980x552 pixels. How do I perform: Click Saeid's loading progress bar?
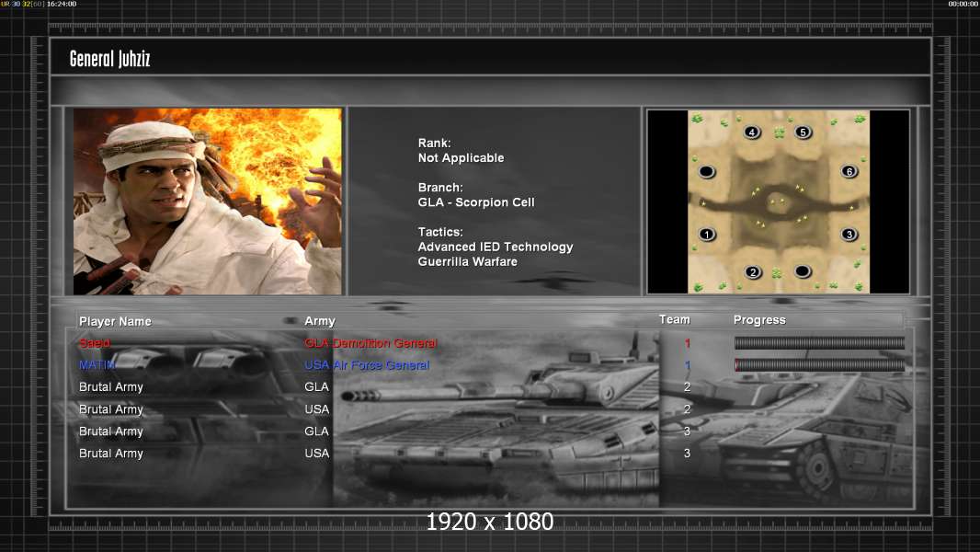point(819,342)
